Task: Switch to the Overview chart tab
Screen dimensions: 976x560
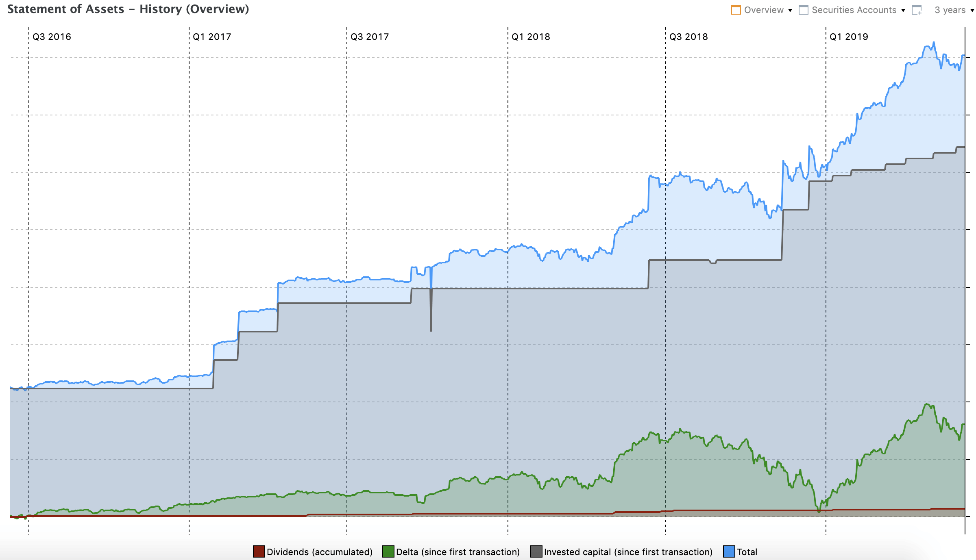Action: pos(763,10)
